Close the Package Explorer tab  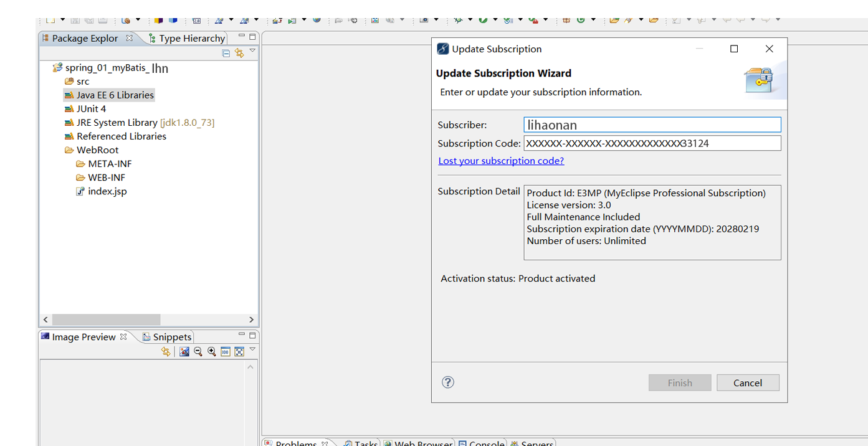130,38
